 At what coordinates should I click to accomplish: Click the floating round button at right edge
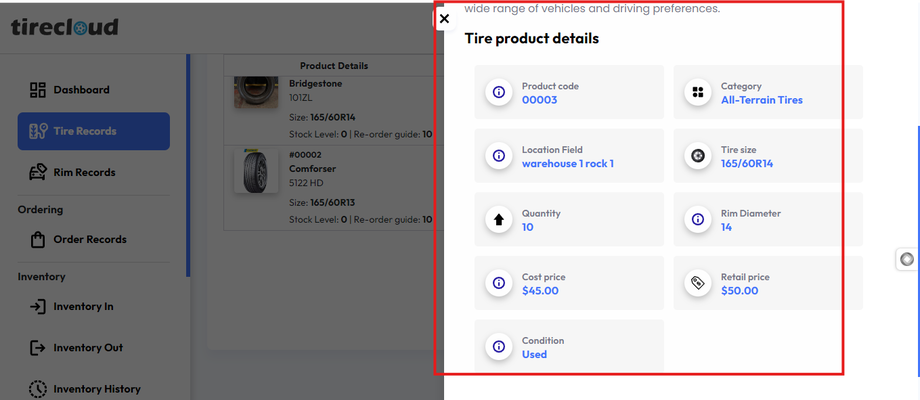(907, 260)
